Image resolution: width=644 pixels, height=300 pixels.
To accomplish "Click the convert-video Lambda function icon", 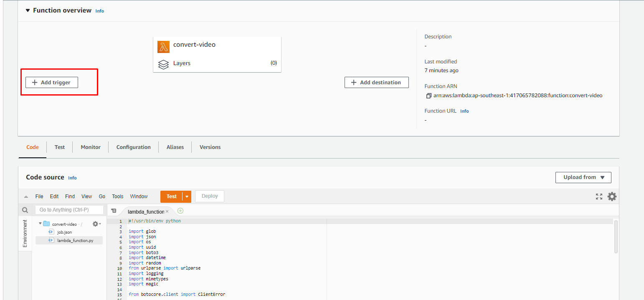I will [x=163, y=47].
